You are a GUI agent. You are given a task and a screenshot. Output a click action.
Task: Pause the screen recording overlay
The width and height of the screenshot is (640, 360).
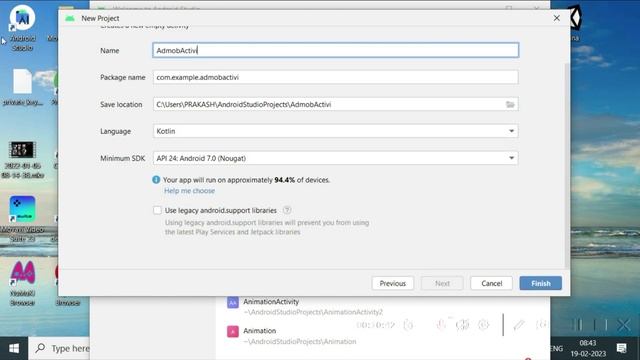[578, 324]
